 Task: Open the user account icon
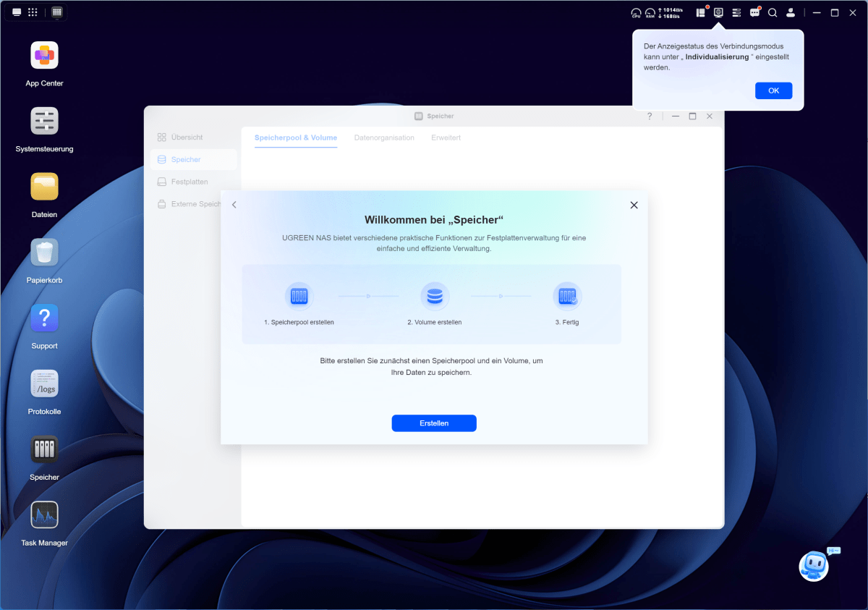click(791, 12)
